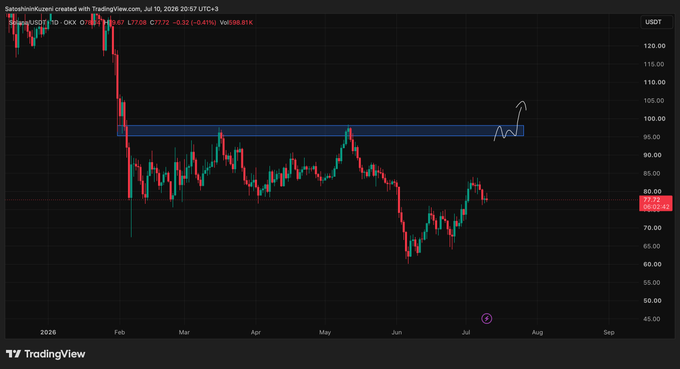Click the OKX exchange label in legend
This screenshot has height=369, width=680.
70,23
